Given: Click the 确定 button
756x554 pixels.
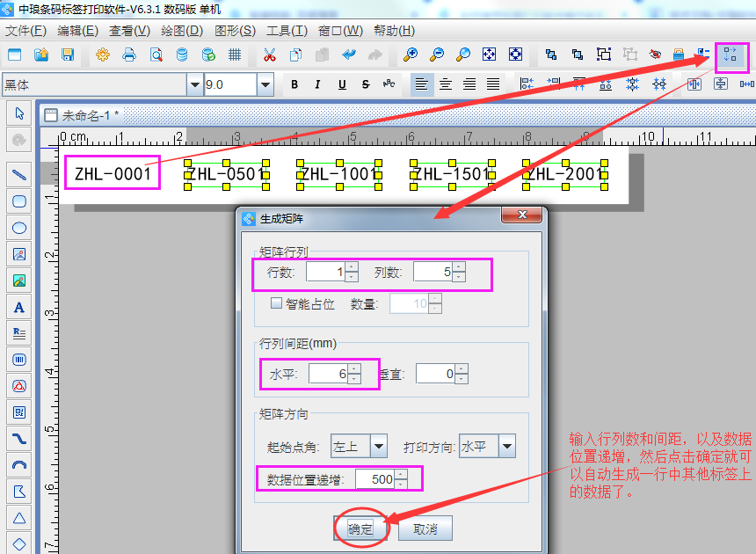Looking at the screenshot, I should tap(360, 528).
